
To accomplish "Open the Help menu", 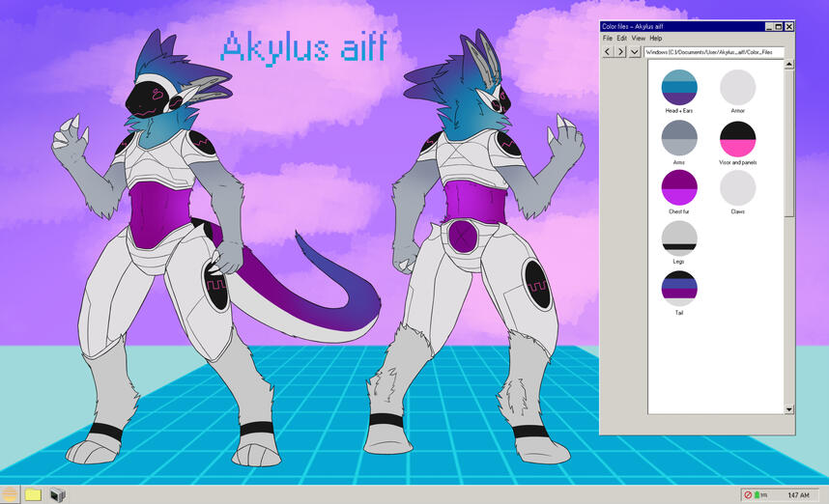I will (x=656, y=38).
